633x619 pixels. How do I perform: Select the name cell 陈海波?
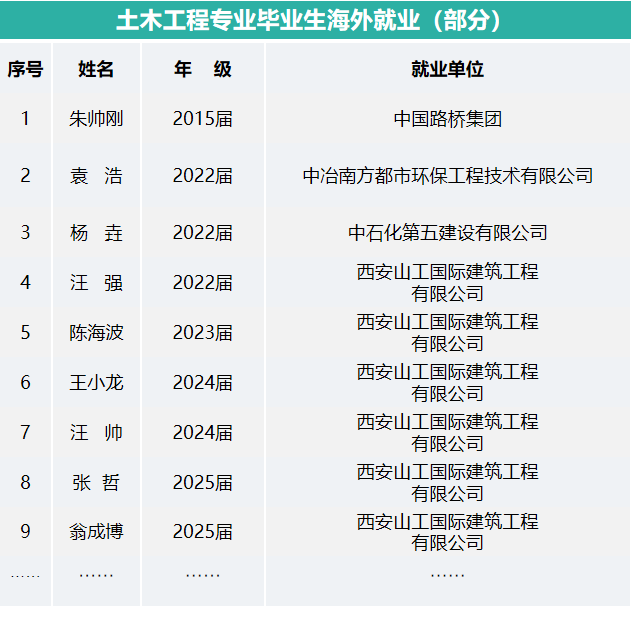[x=96, y=333]
